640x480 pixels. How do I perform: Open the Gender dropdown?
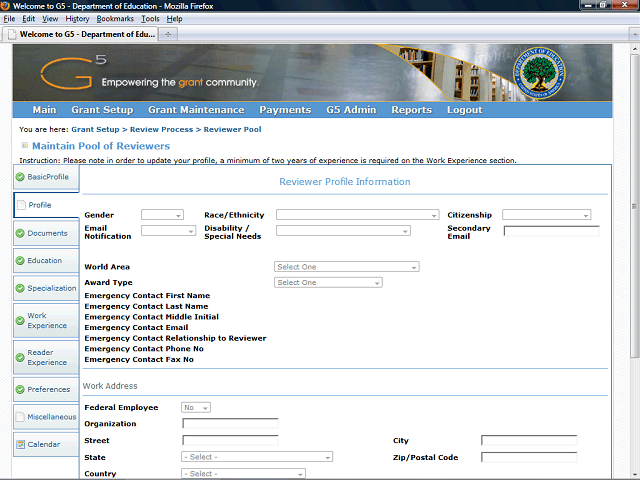162,215
